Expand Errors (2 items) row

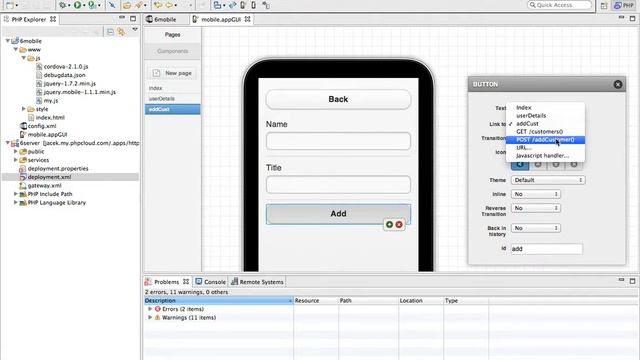click(150, 309)
